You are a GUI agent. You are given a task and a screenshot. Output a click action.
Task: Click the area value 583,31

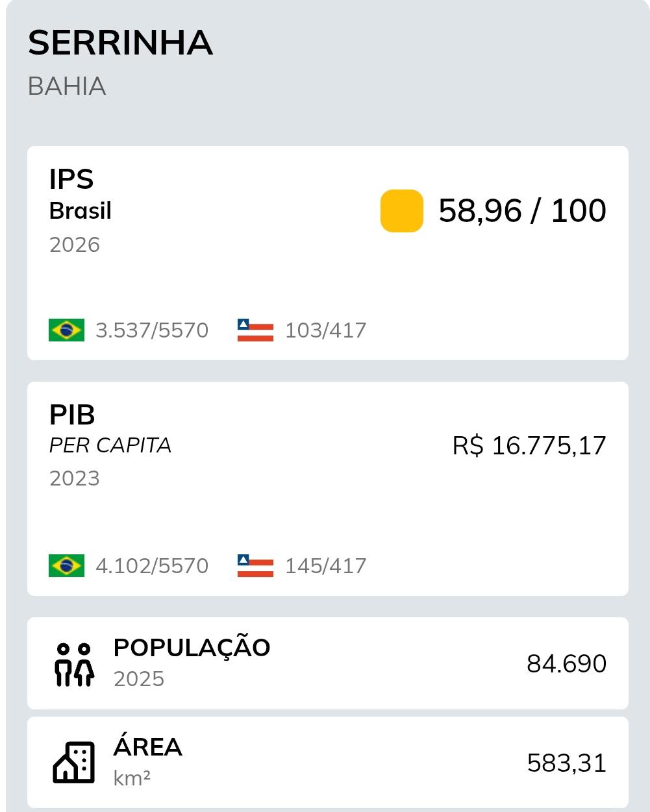[566, 763]
